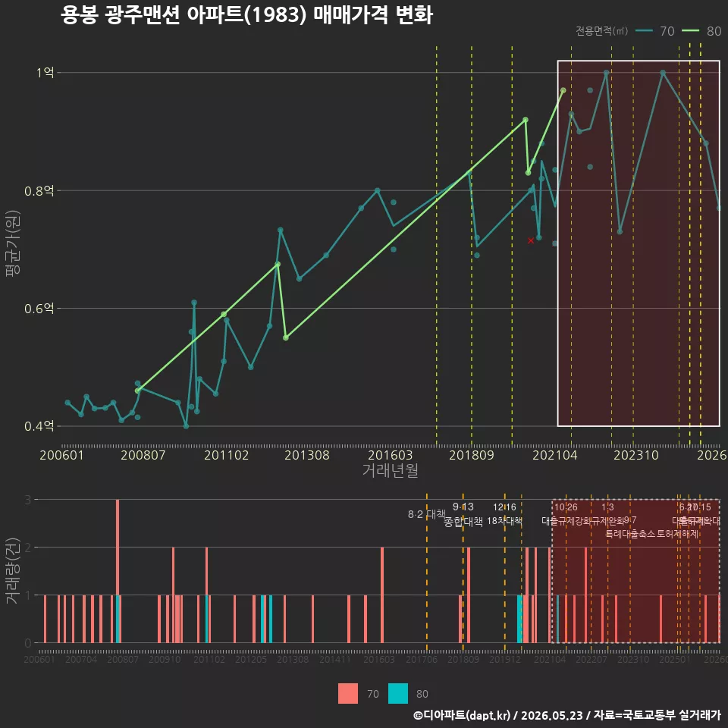Screen dimensions: 728x728
Task: Toggle the 70 line in top legend
Action: tap(654, 31)
